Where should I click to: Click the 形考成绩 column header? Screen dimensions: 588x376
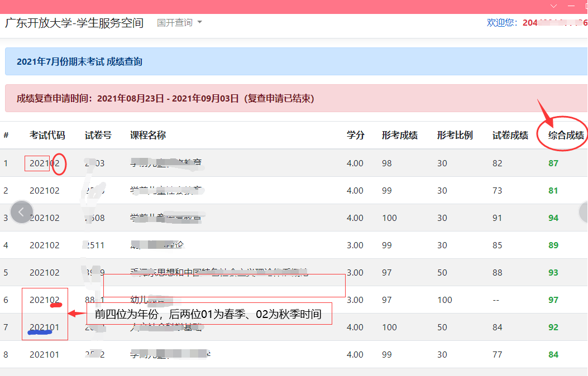[x=399, y=135]
